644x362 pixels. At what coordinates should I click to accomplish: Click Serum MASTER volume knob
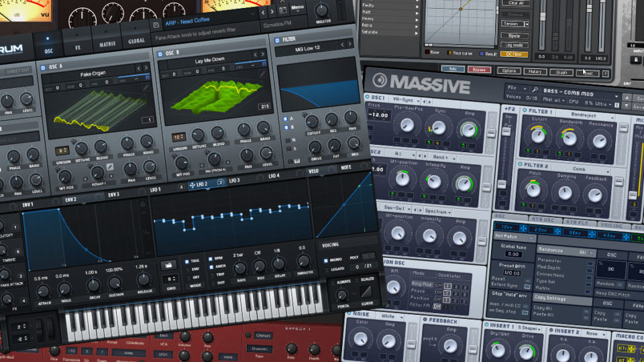(321, 10)
